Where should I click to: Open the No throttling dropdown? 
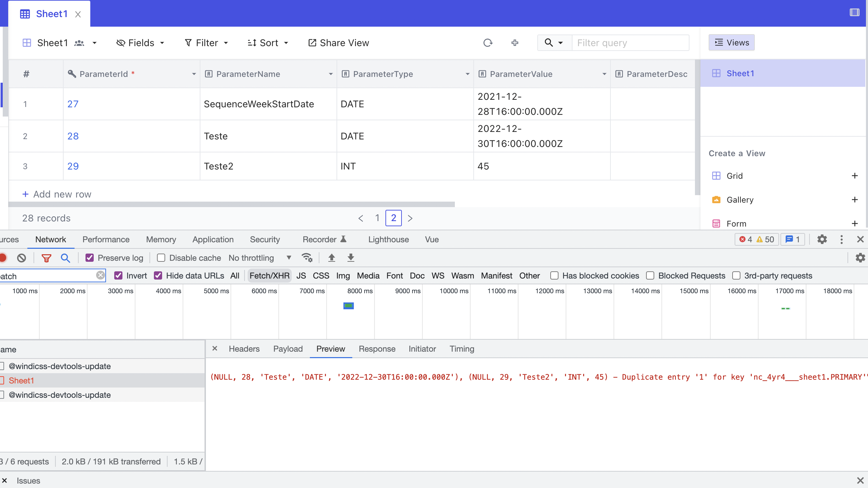288,258
